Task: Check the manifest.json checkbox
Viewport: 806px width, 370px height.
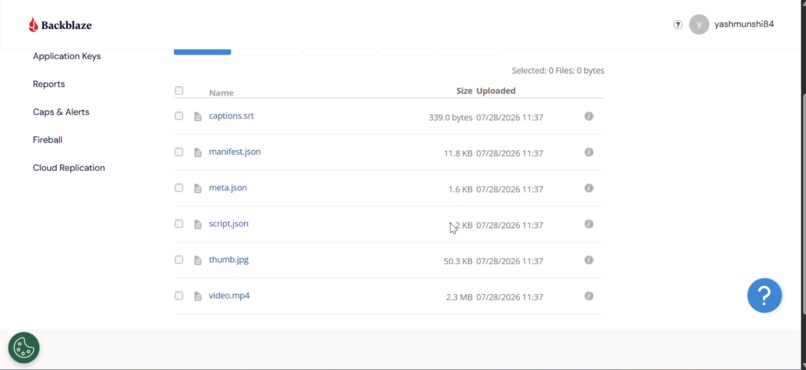Action: point(179,152)
